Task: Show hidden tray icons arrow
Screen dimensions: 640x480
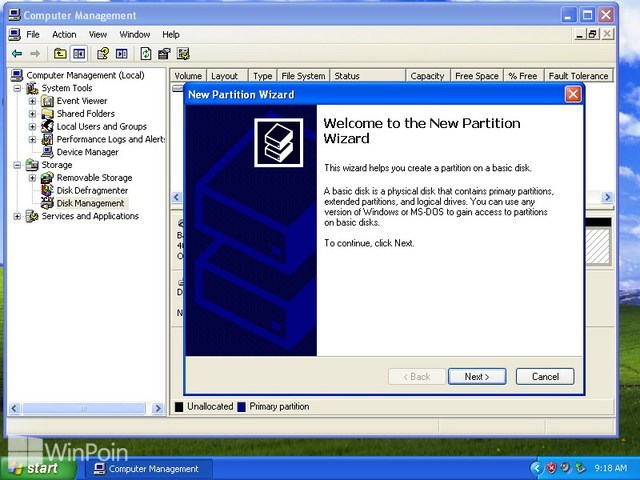Action: pos(537,468)
